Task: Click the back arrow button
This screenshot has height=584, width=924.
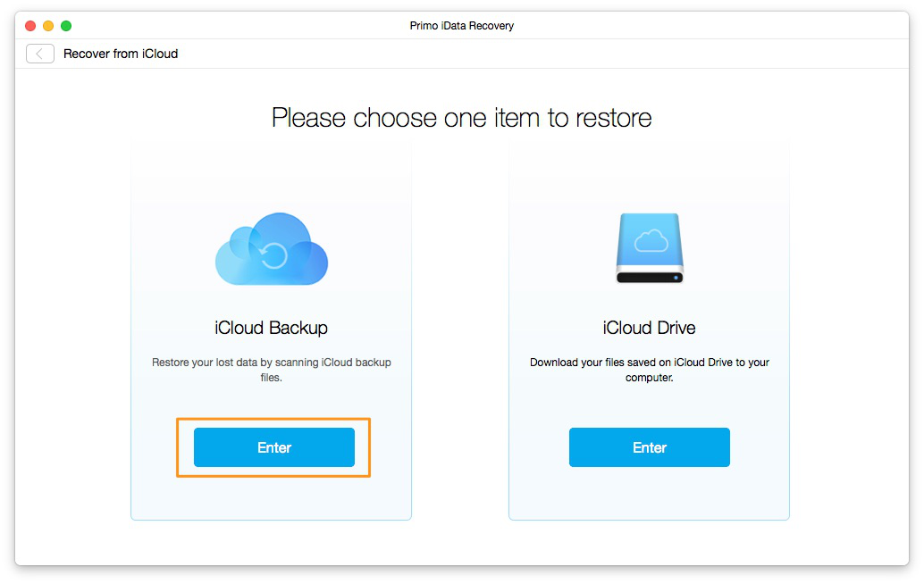Action: [40, 54]
